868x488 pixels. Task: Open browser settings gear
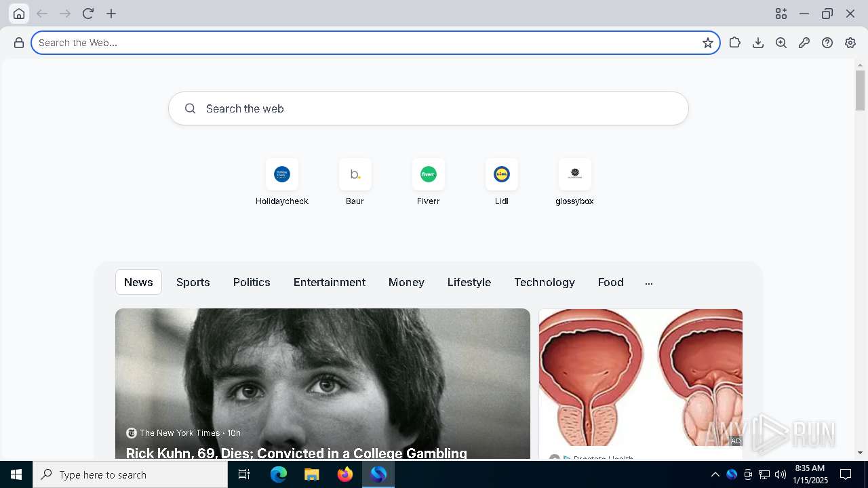850,43
